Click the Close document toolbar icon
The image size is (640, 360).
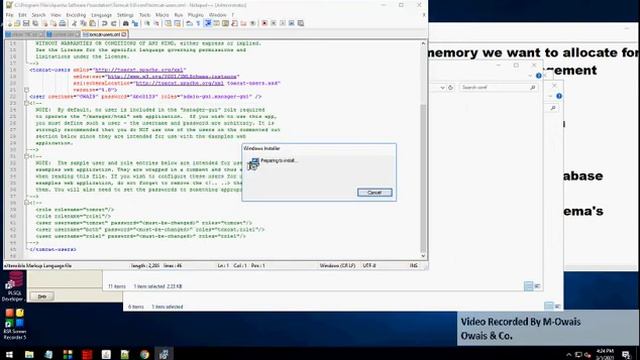(44, 24)
